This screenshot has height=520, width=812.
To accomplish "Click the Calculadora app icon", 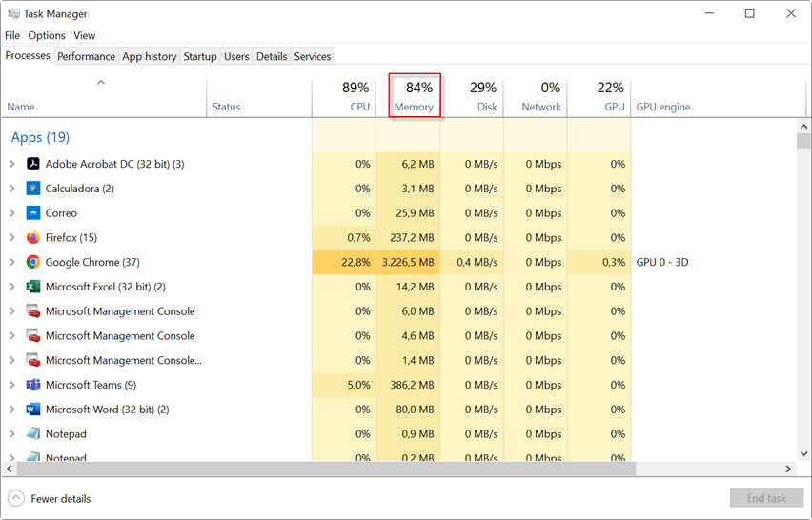I will [33, 189].
